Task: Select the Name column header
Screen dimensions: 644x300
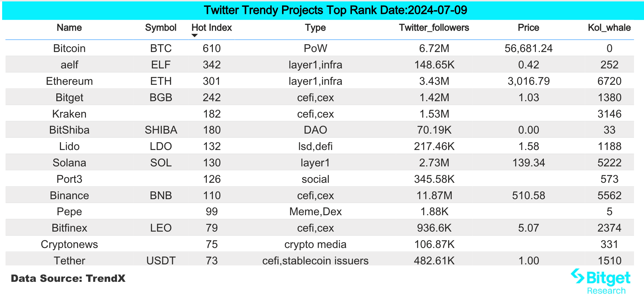Action: [69, 28]
